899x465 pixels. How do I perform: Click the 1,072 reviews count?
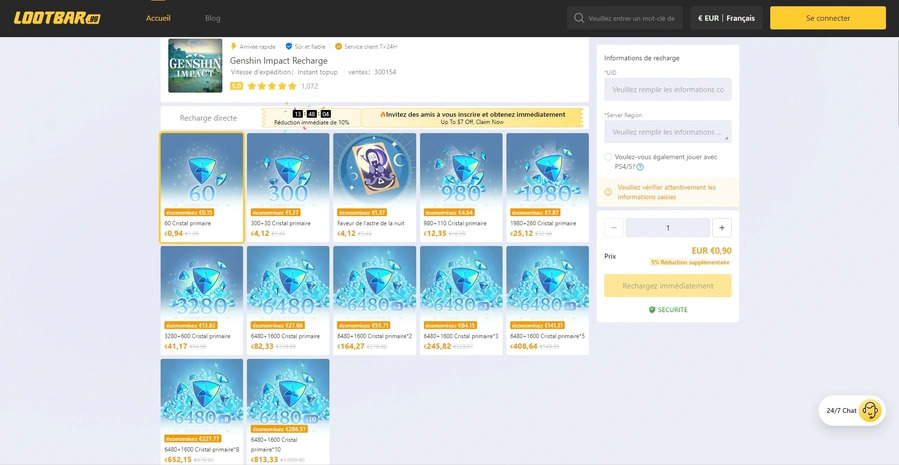(x=310, y=86)
